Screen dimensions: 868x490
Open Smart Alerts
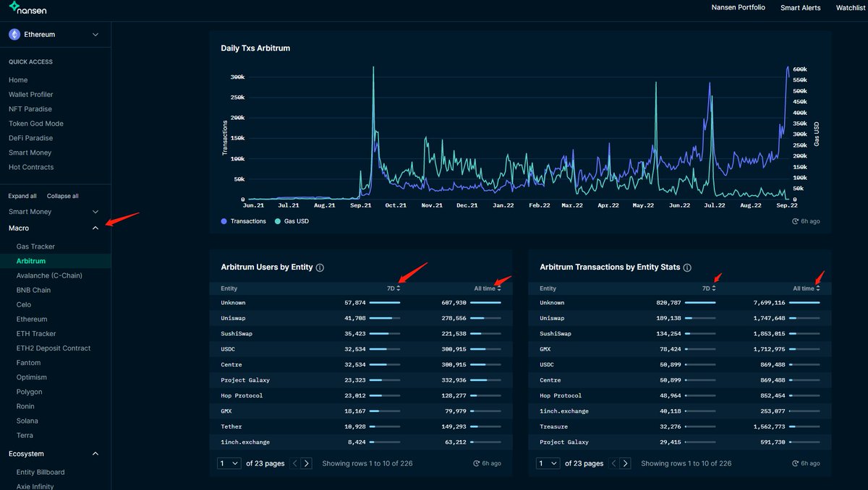click(x=801, y=7)
